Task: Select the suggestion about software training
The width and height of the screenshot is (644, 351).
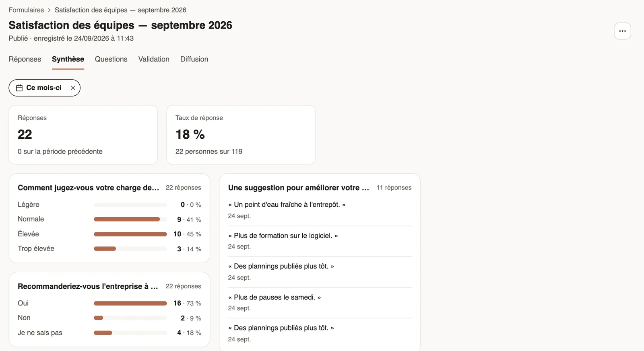Action: (x=320, y=241)
